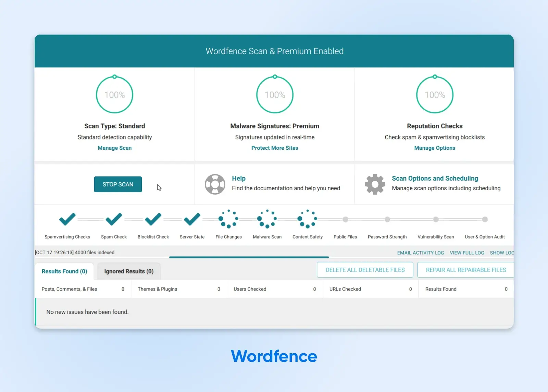Open the Protect More Sites link
The image size is (548, 392).
click(275, 148)
